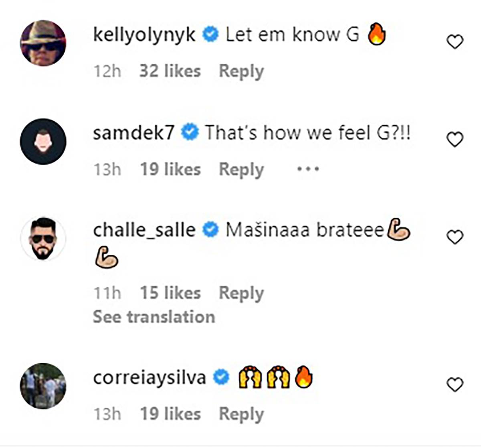This screenshot has width=481, height=448.
Task: View challe_salle's profile photo
Action: point(43,239)
